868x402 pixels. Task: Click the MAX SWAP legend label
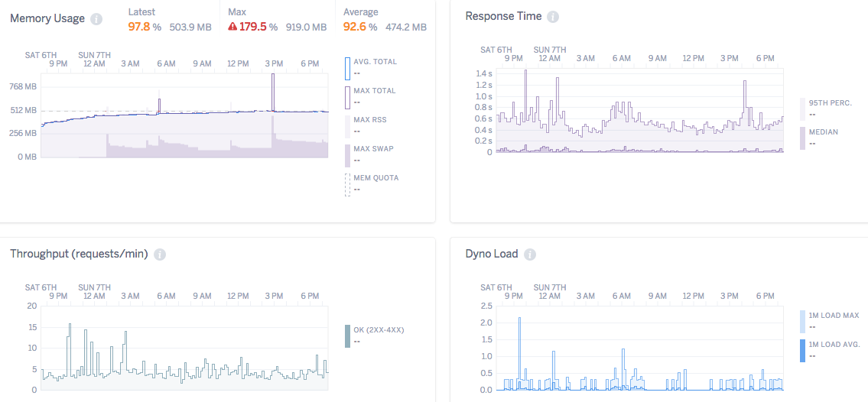(x=373, y=148)
